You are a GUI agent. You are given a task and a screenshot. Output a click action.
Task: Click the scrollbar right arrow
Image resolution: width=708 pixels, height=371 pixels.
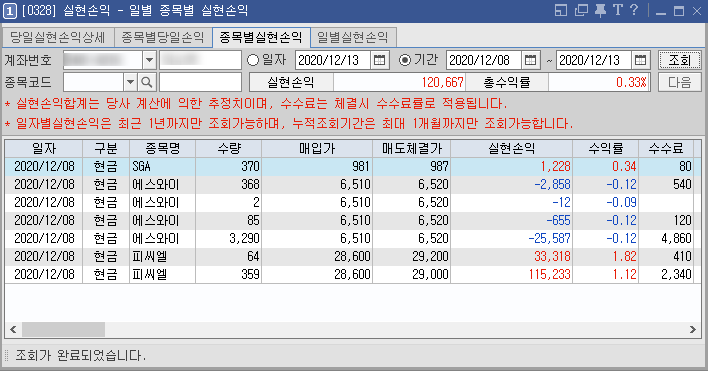(693, 329)
